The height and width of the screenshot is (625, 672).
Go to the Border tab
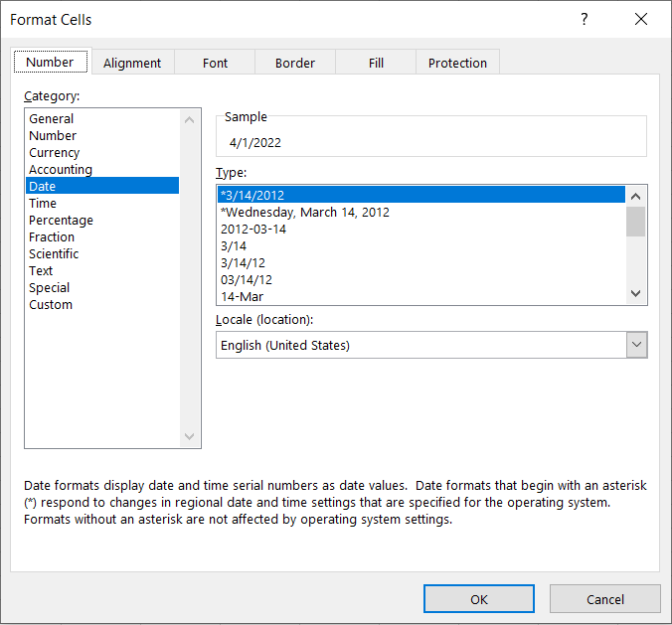[295, 63]
